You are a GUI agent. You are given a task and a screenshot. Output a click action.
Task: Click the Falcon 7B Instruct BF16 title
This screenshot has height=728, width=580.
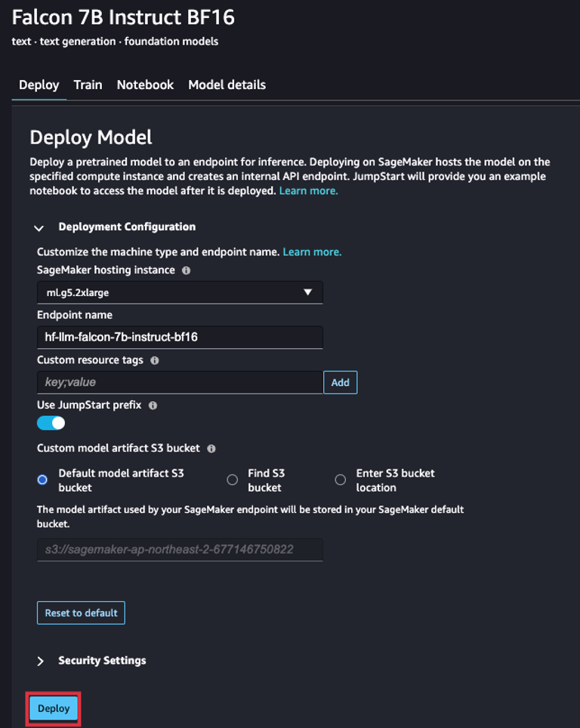pos(123,17)
